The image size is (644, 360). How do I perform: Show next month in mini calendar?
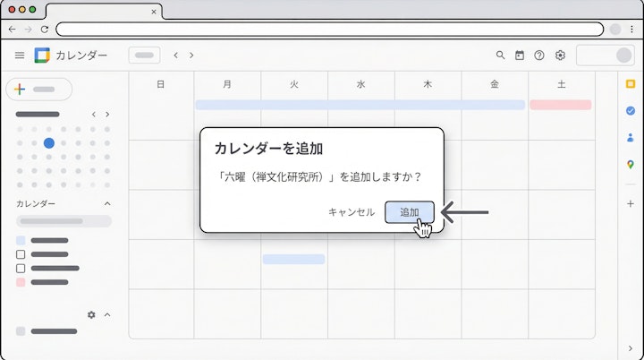107,115
